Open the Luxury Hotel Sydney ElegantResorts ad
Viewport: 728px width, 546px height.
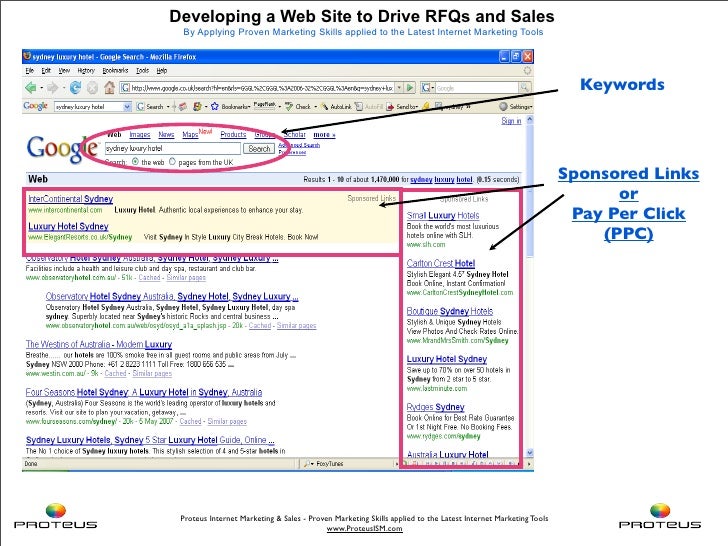pos(68,226)
